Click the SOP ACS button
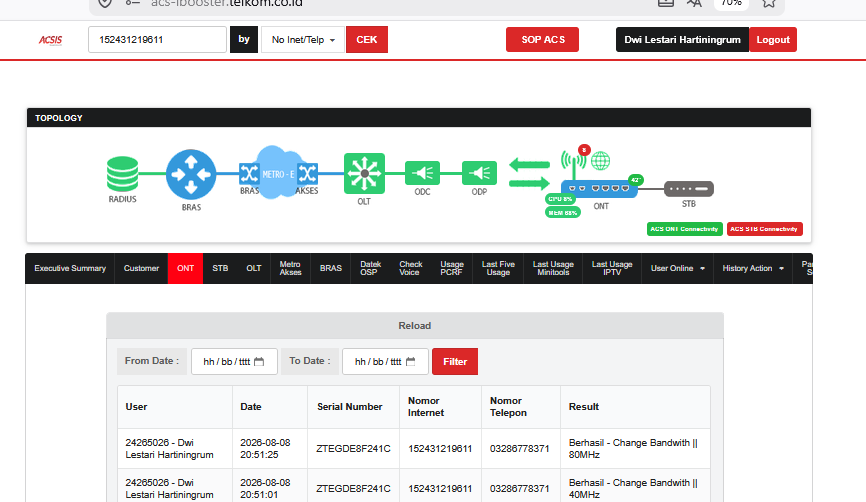866x502 pixels. tap(542, 40)
